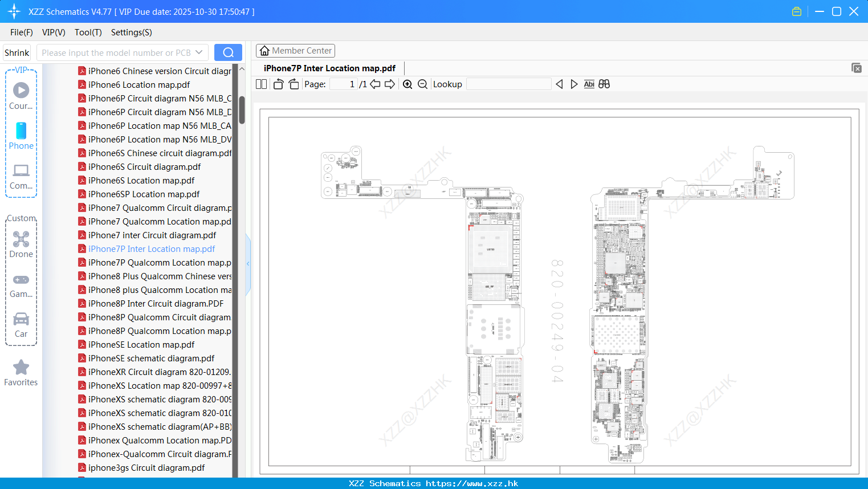868x489 pixels.
Task: Open the Drone category
Action: coord(21,244)
